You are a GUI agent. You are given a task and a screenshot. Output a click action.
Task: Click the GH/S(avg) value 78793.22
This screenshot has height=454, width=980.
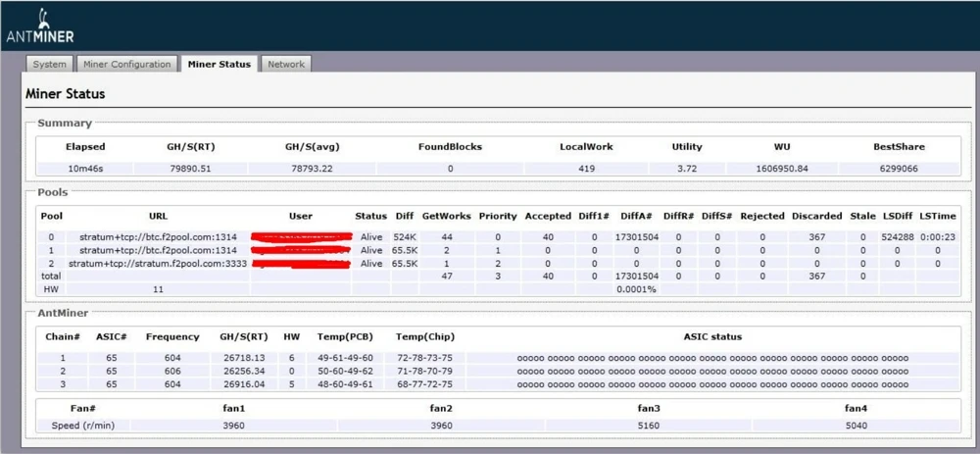tap(312, 169)
